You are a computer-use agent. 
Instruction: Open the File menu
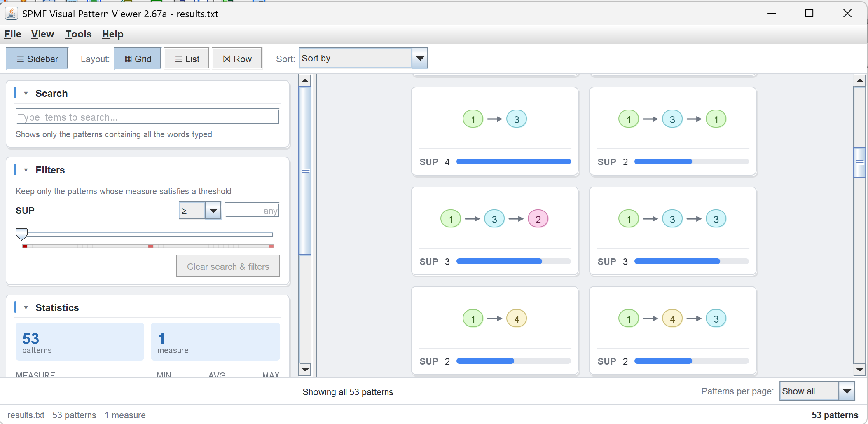coord(13,34)
